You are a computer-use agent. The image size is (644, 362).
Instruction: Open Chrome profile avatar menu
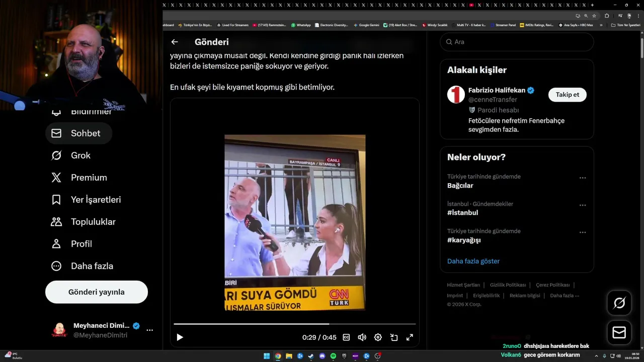click(x=629, y=16)
